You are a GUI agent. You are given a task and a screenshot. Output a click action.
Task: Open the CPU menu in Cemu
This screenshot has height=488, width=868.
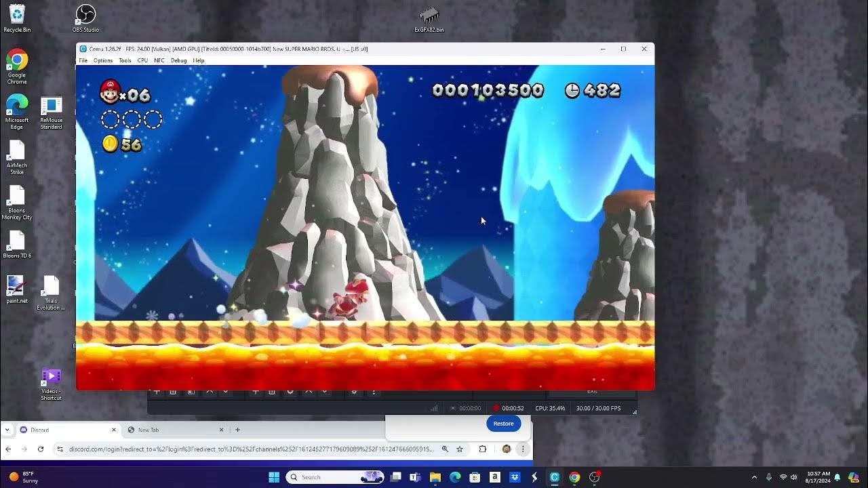142,60
